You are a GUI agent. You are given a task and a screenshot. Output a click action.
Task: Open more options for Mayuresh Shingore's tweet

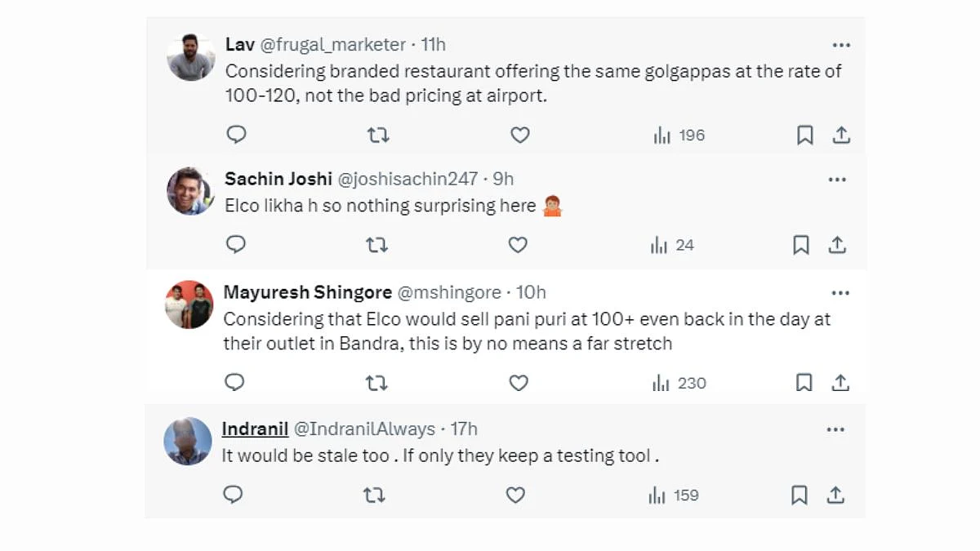click(x=840, y=292)
